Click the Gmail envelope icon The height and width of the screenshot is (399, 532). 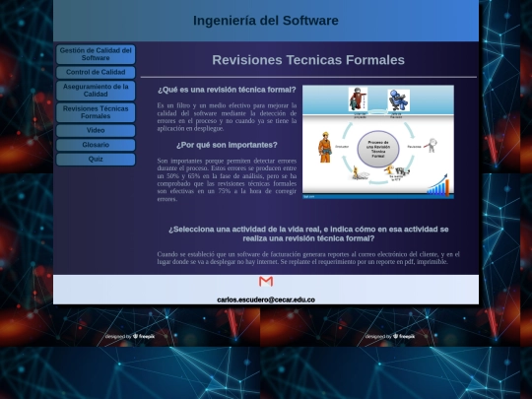[266, 282]
